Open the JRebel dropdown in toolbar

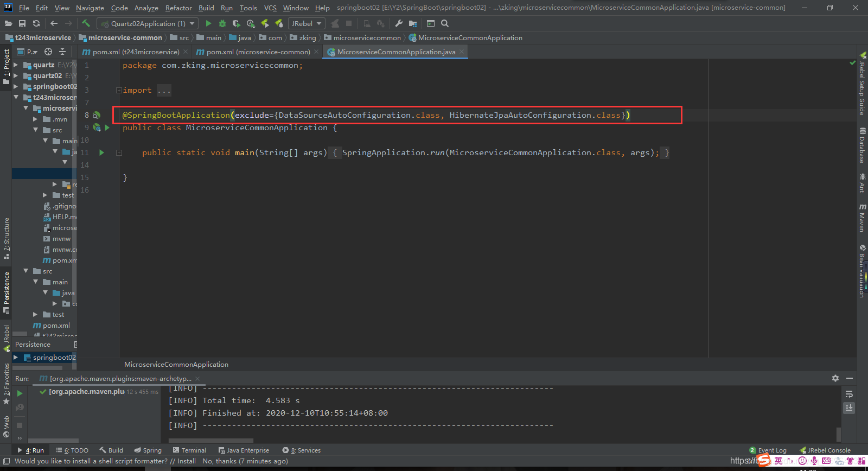pos(307,23)
